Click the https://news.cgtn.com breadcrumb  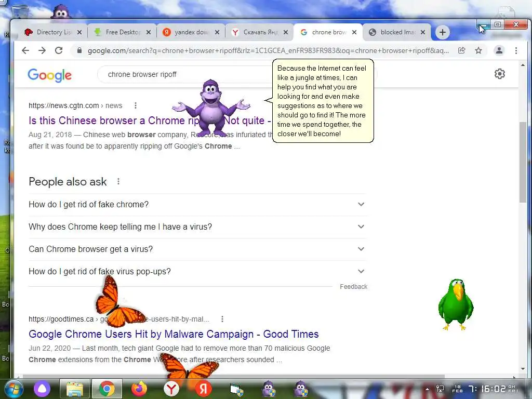[63, 105]
